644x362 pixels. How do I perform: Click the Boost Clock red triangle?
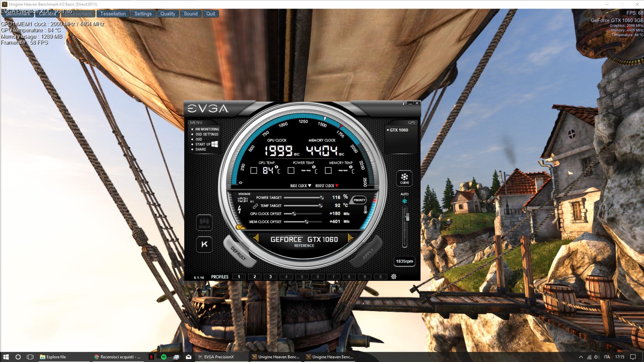click(337, 186)
